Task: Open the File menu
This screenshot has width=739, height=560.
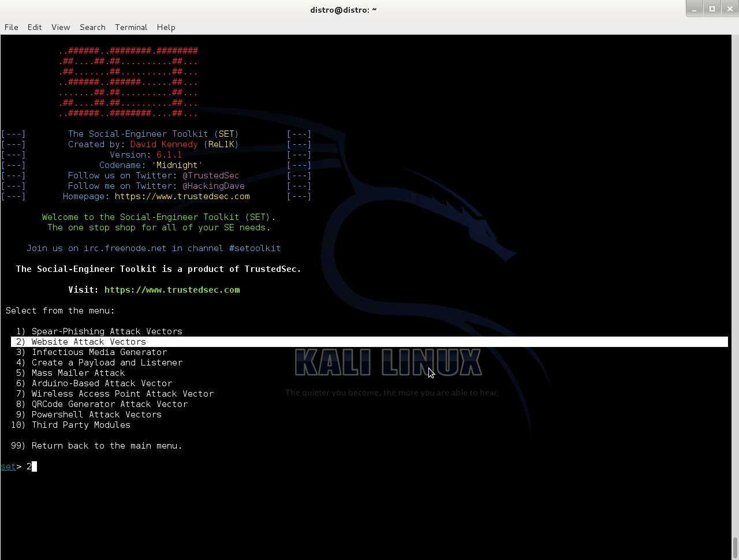Action: click(11, 27)
